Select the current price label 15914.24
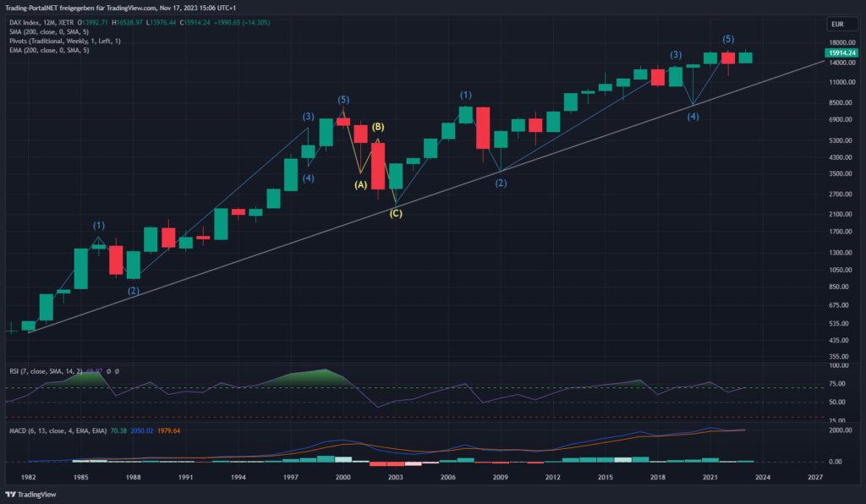Image resolution: width=866 pixels, height=504 pixels. (x=841, y=53)
